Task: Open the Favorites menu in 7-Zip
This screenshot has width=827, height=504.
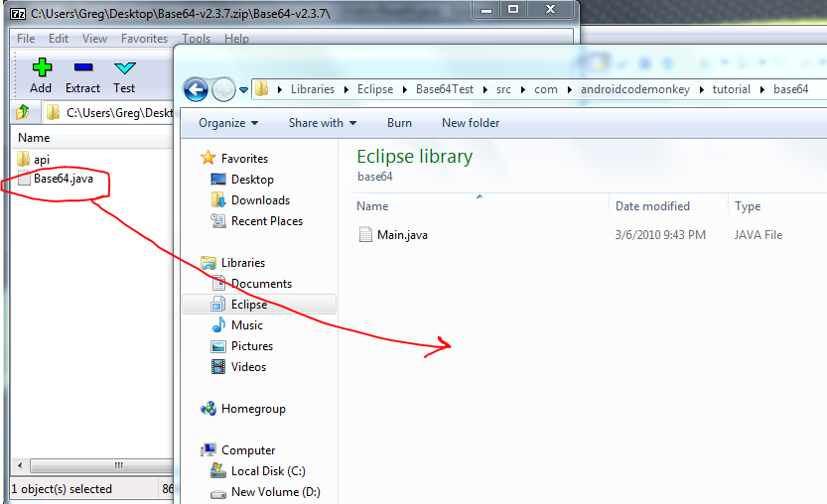Action: point(144,39)
